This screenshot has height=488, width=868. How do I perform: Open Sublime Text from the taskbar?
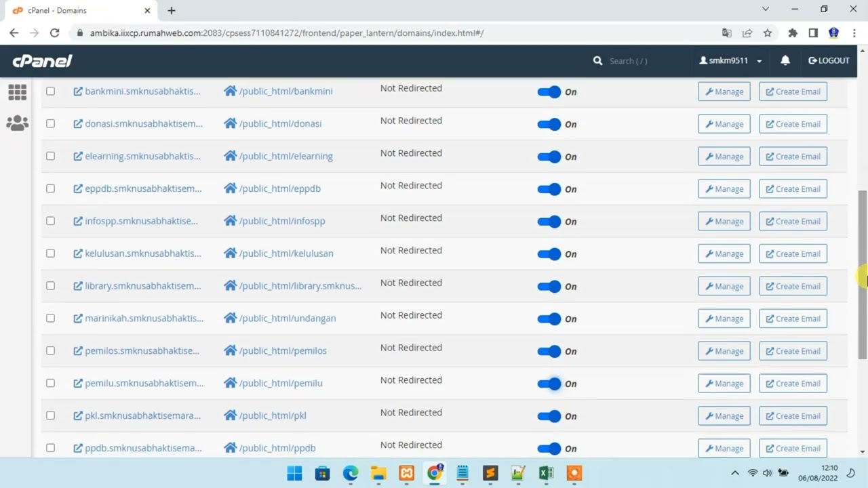[490, 473]
